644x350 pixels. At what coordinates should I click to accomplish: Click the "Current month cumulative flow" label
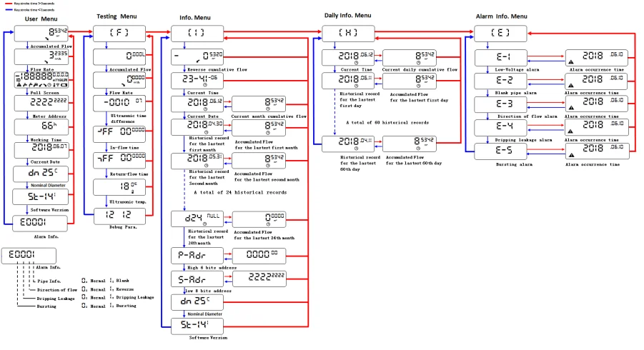[x=269, y=116]
